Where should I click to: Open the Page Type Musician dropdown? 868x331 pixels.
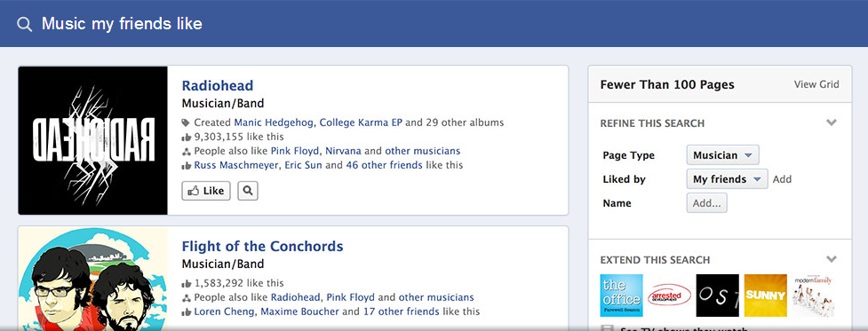click(x=723, y=155)
